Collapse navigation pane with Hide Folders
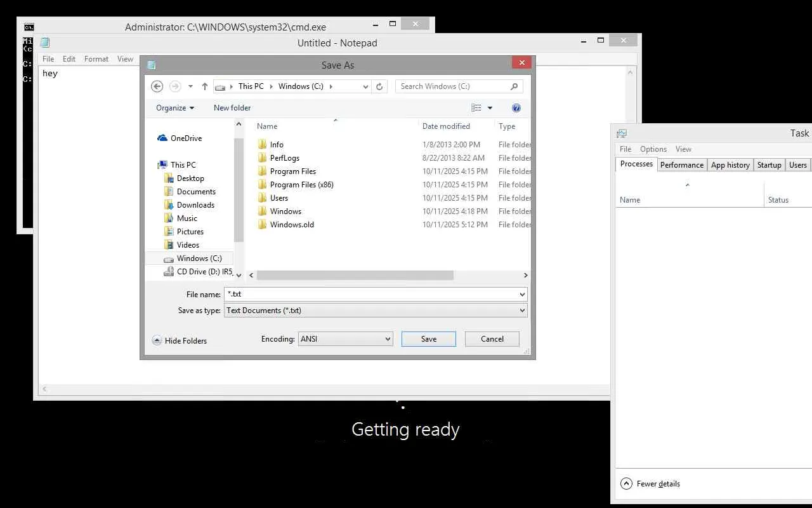Screen dimensions: 812x508 [x=180, y=340]
